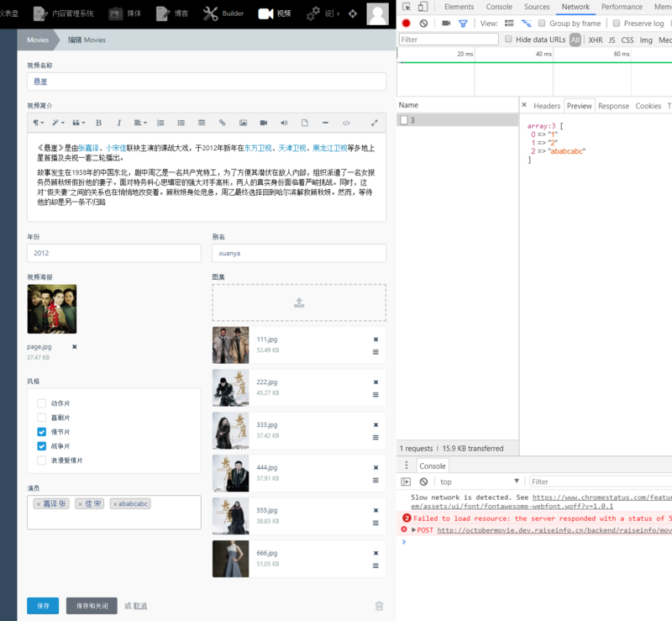The width and height of the screenshot is (672, 621).
Task: Open the 媒体 navigation item
Action: click(124, 13)
